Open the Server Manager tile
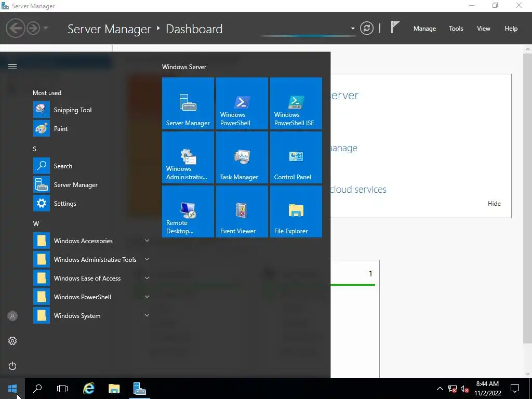532x399 pixels. tap(188, 103)
